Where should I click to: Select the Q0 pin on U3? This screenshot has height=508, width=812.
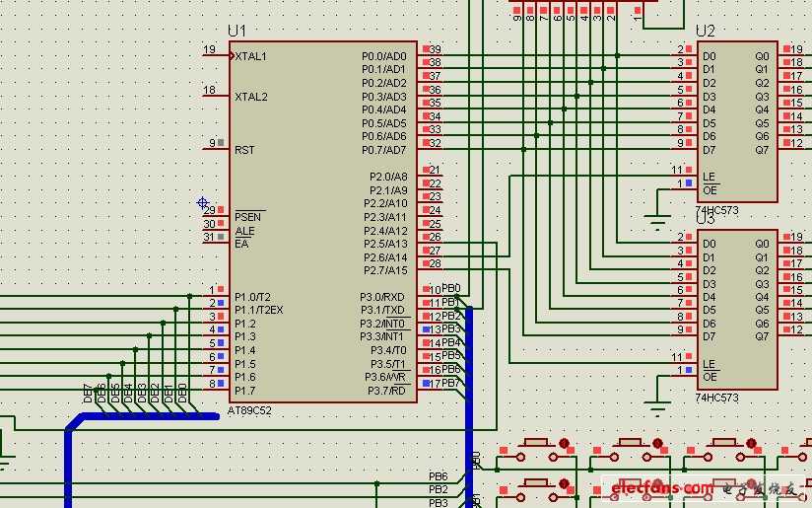coord(762,244)
